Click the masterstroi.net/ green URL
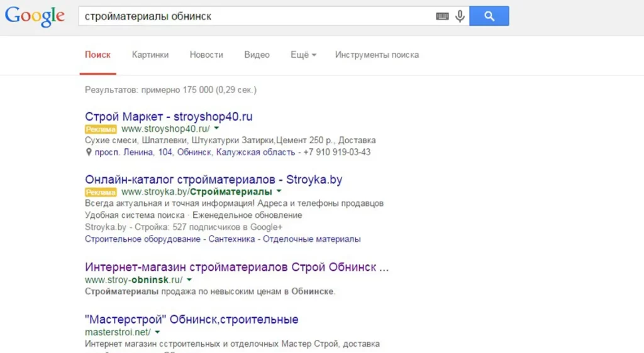Viewport: 644px width, 353px height. (x=118, y=332)
